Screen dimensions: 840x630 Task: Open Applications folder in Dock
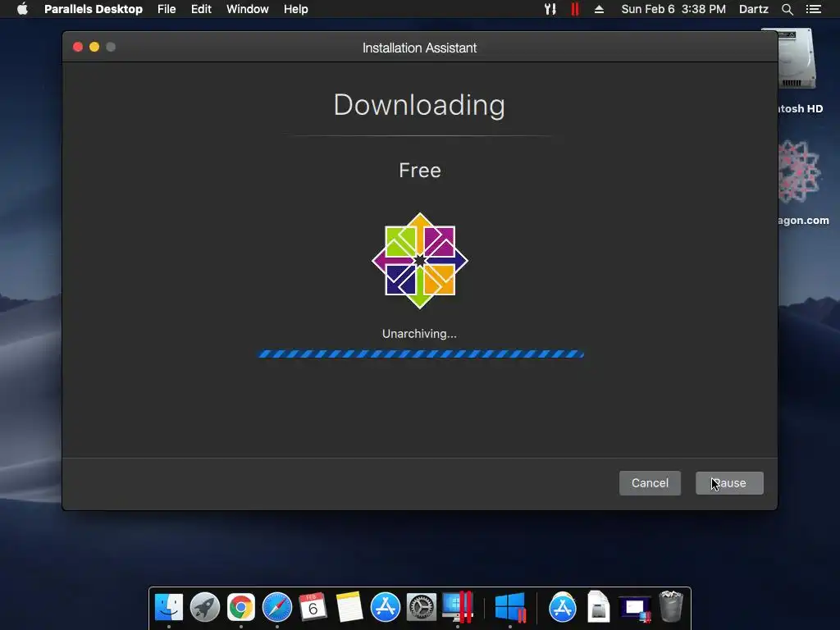[563, 607]
